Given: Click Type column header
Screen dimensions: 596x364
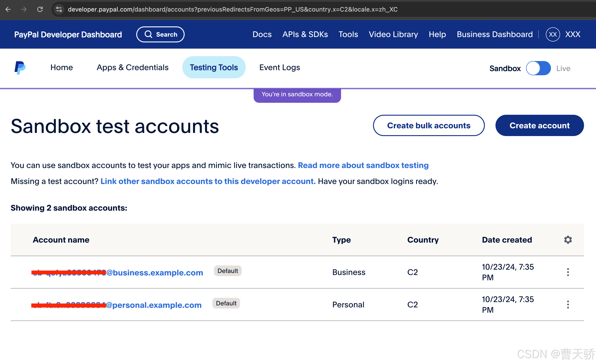Looking at the screenshot, I should click(341, 240).
